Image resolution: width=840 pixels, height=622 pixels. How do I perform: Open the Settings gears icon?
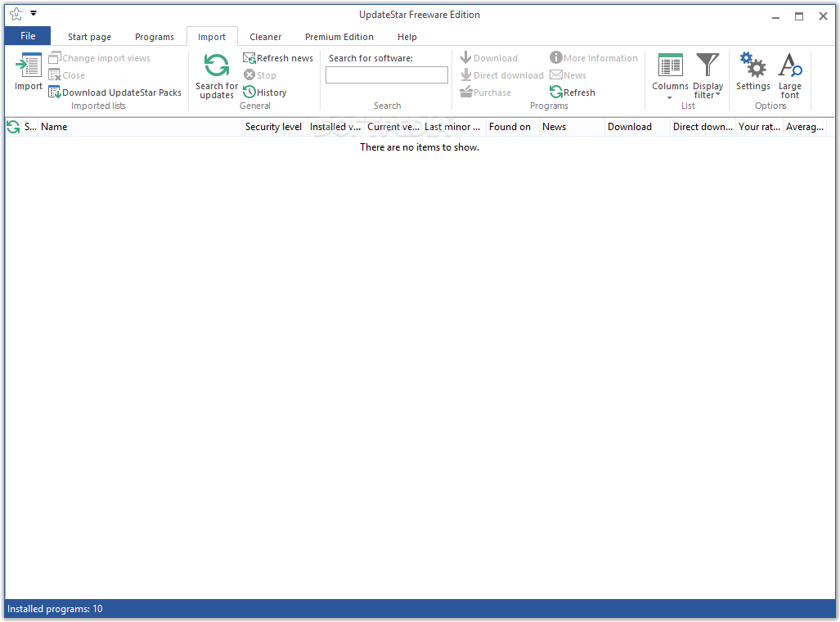(x=752, y=65)
